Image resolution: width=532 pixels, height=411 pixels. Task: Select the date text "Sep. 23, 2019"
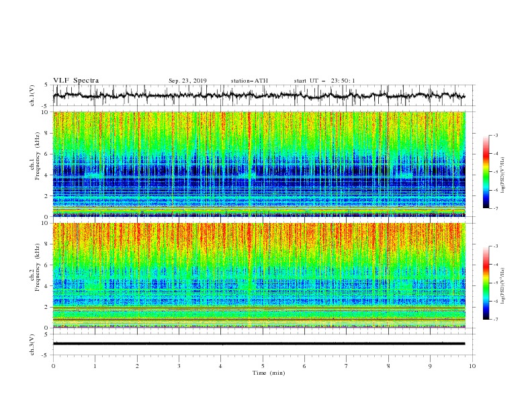[x=187, y=81]
